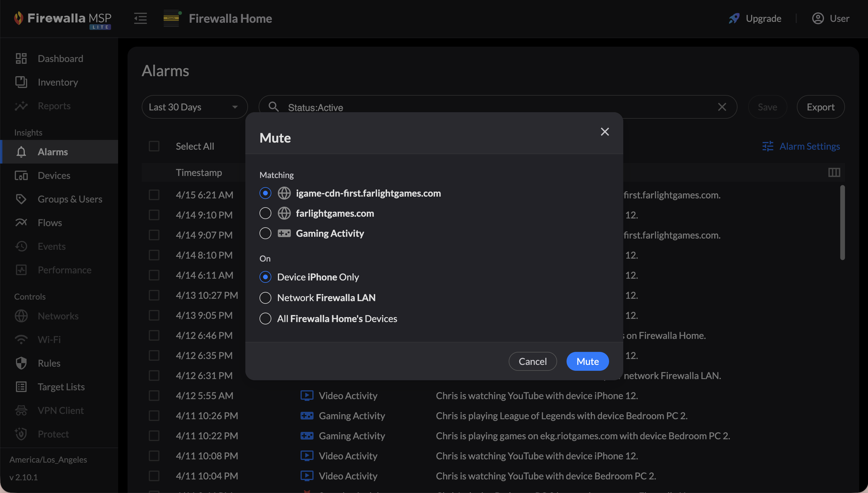
Task: Choose Gaming Activity matching radio
Action: (x=265, y=233)
